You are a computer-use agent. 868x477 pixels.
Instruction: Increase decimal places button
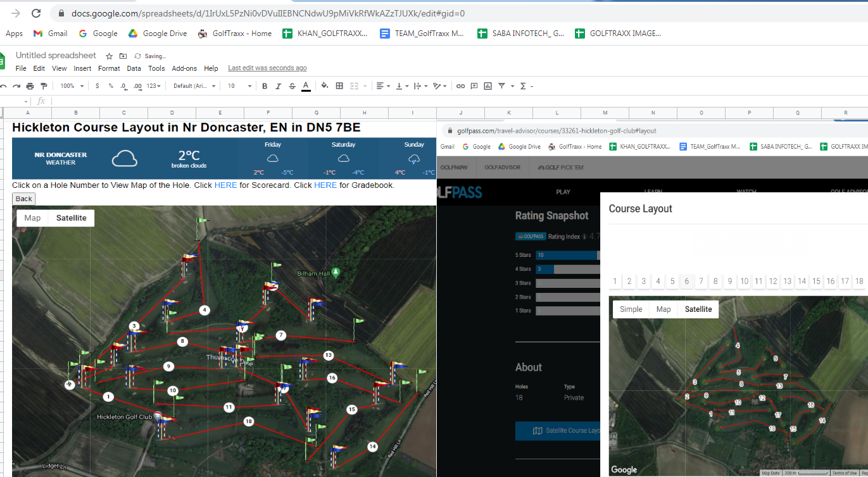(x=137, y=86)
